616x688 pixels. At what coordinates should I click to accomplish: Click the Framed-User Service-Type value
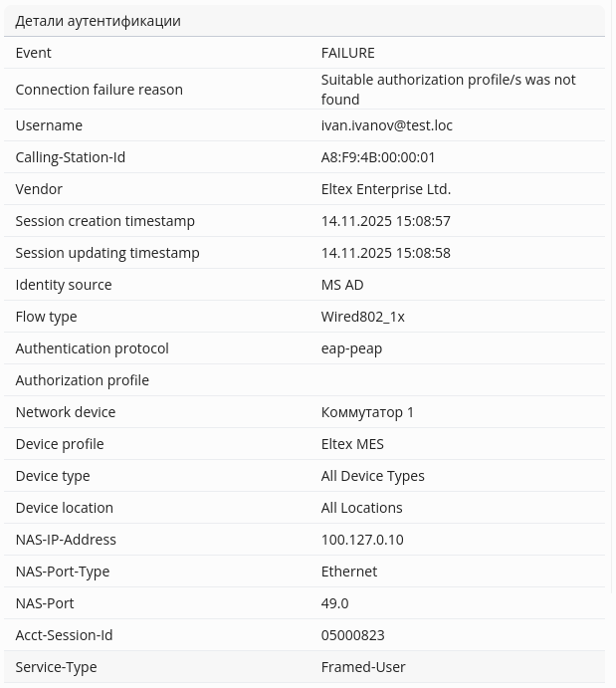pos(363,667)
